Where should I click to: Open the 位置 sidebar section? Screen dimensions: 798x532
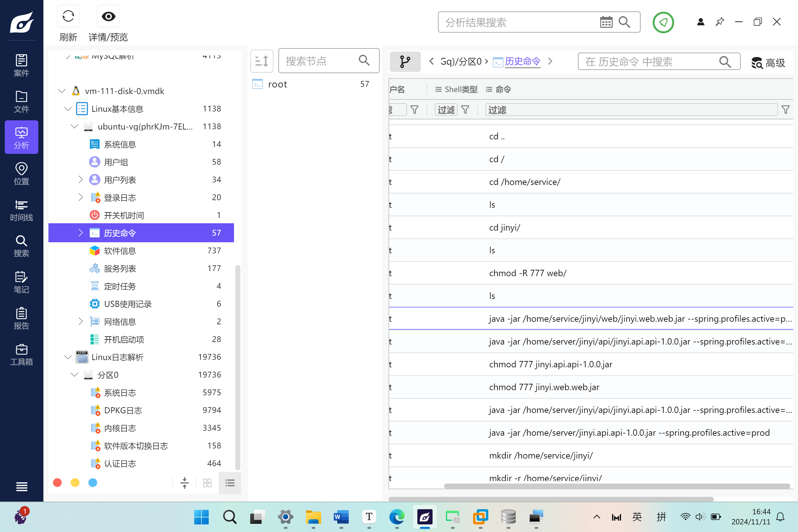22,174
